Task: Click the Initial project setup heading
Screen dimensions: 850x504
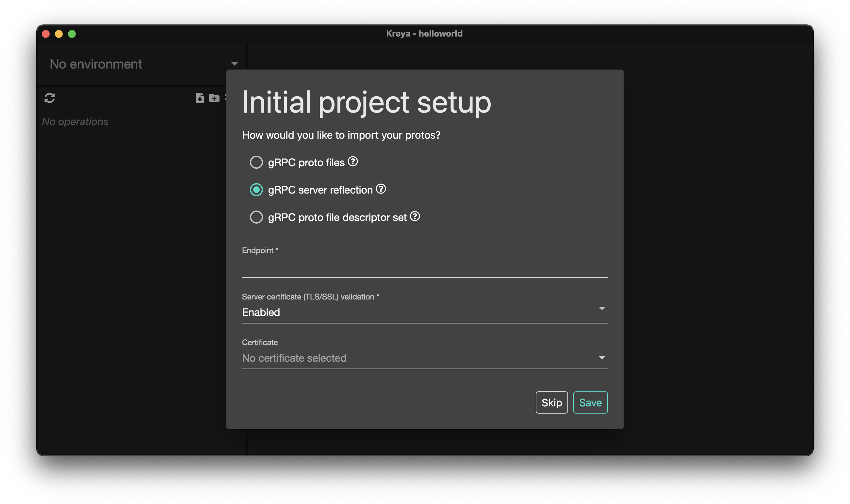Action: [367, 102]
